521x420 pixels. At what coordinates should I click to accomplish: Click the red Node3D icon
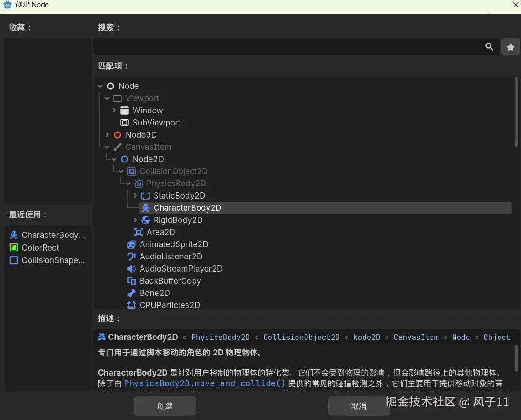[118, 135]
